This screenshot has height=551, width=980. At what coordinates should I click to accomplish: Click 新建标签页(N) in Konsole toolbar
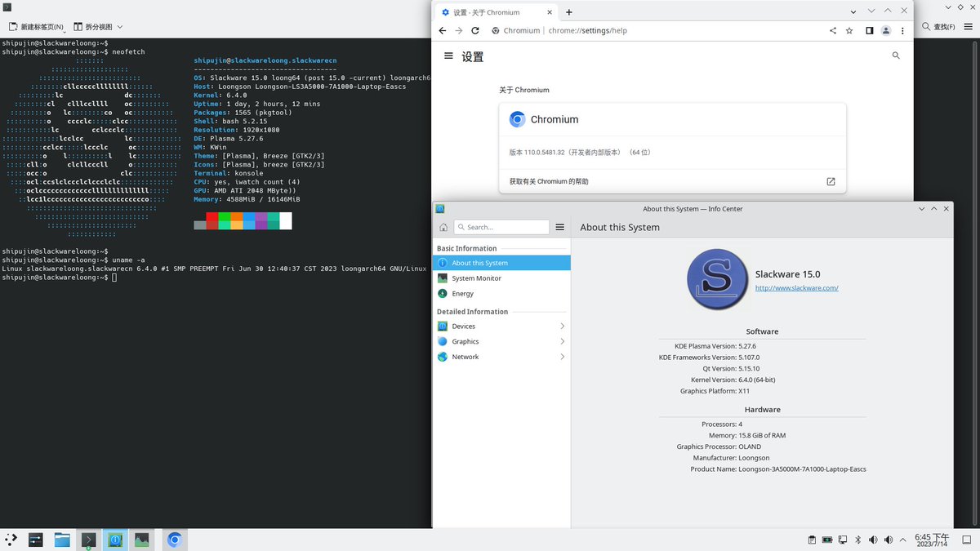click(x=36, y=27)
